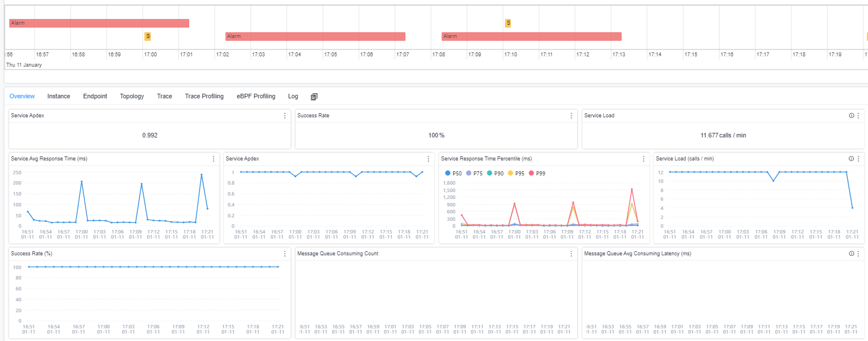Select the Alarm bar spanning 17:08 to 17:13
The height and width of the screenshot is (341, 868).
click(x=531, y=36)
